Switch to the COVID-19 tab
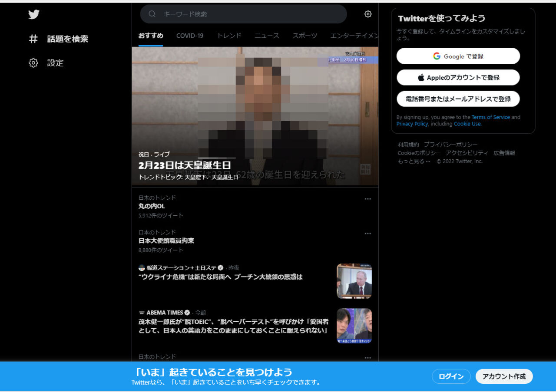Image resolution: width=556 pixels, height=392 pixels. click(x=190, y=36)
